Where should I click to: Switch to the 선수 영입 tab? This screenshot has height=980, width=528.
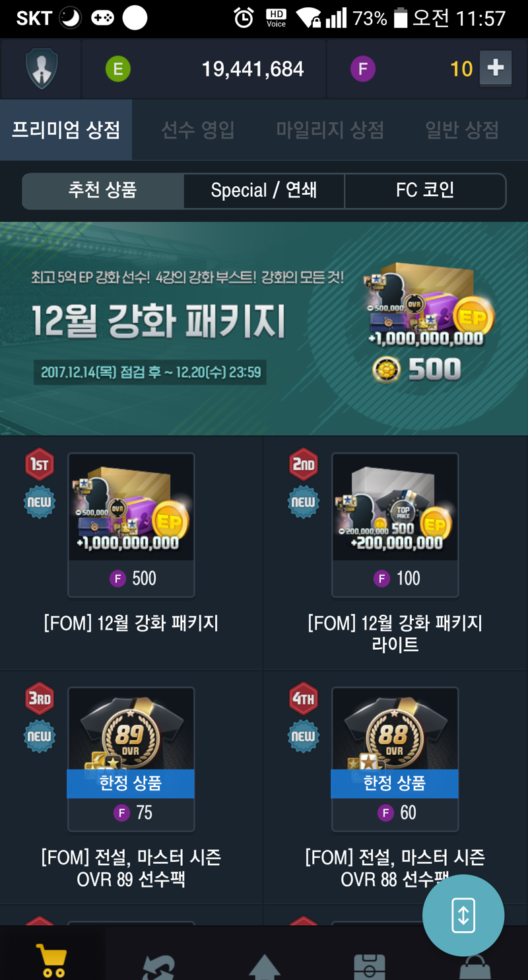[x=198, y=130]
